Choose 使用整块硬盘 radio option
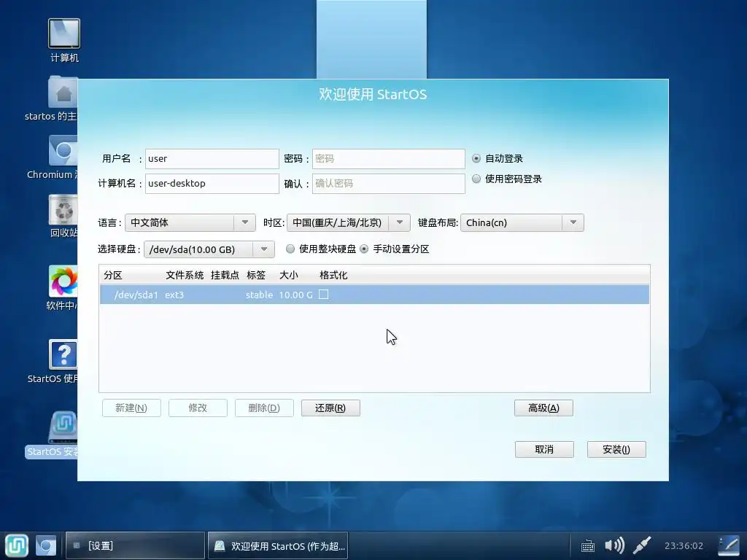The width and height of the screenshot is (747, 560). [290, 249]
